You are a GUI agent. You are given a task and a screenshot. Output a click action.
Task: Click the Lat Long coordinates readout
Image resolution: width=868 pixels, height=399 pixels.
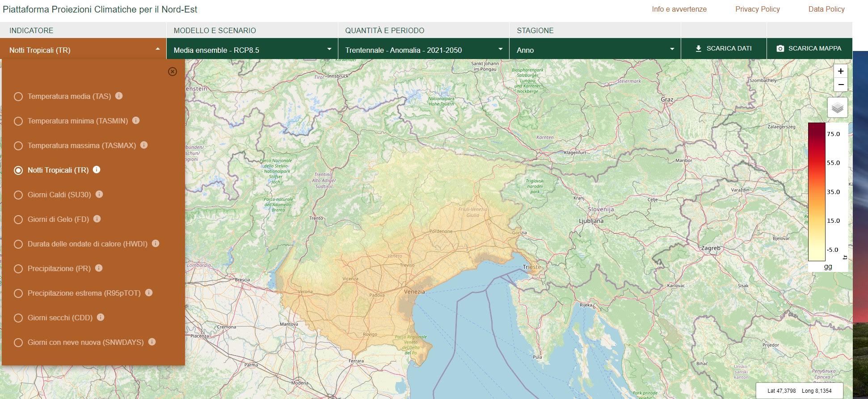800,391
